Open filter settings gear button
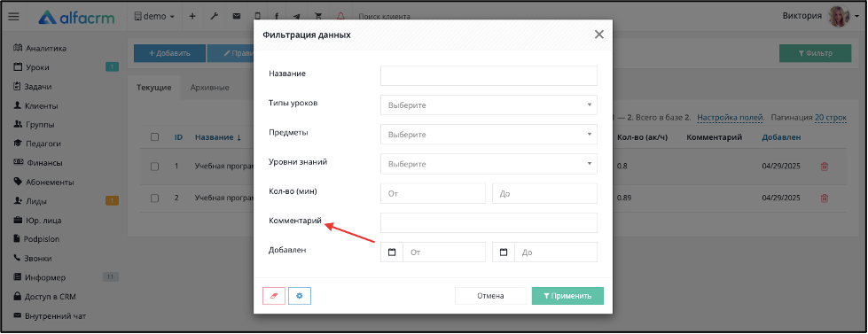 [x=300, y=296]
